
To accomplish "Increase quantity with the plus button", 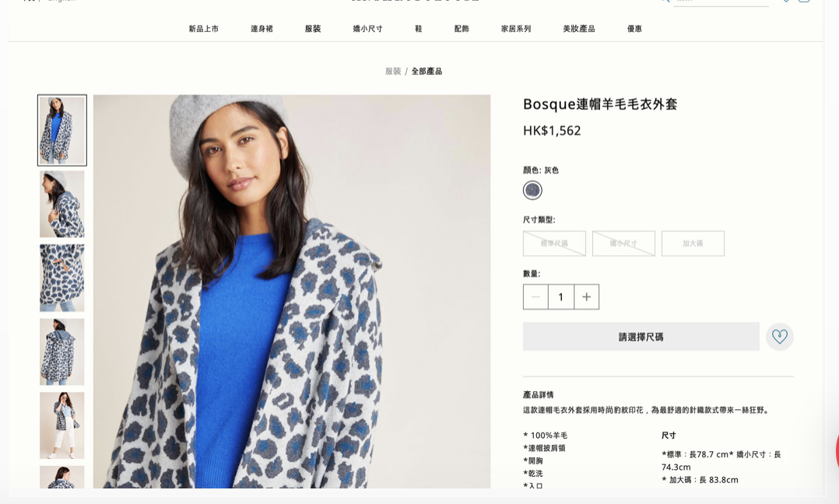I will (x=587, y=296).
